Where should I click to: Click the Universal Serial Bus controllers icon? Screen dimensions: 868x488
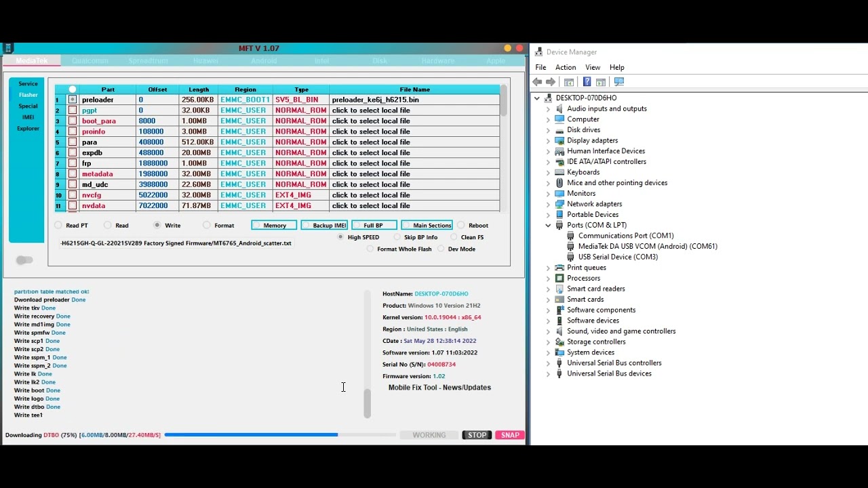pos(559,363)
